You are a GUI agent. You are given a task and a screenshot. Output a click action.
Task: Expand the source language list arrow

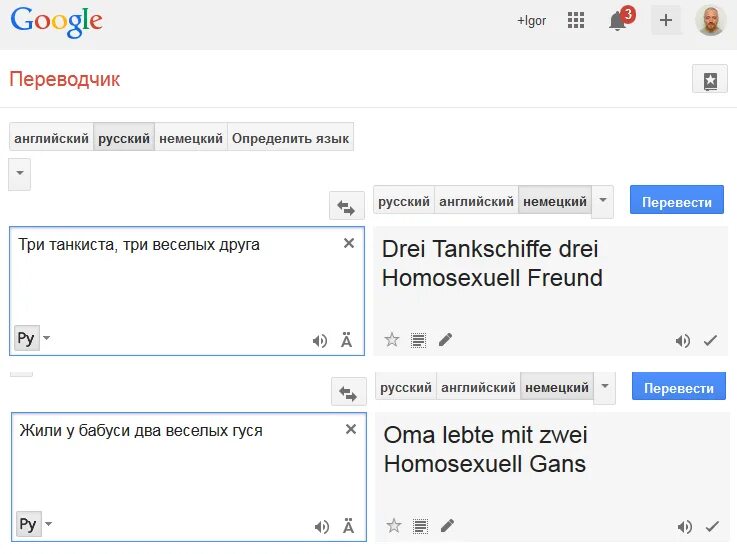(20, 174)
